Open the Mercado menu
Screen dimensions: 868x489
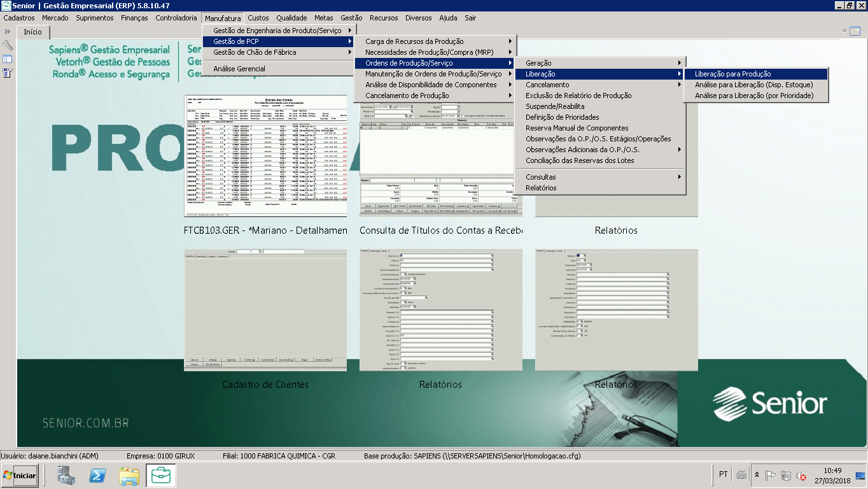(55, 18)
